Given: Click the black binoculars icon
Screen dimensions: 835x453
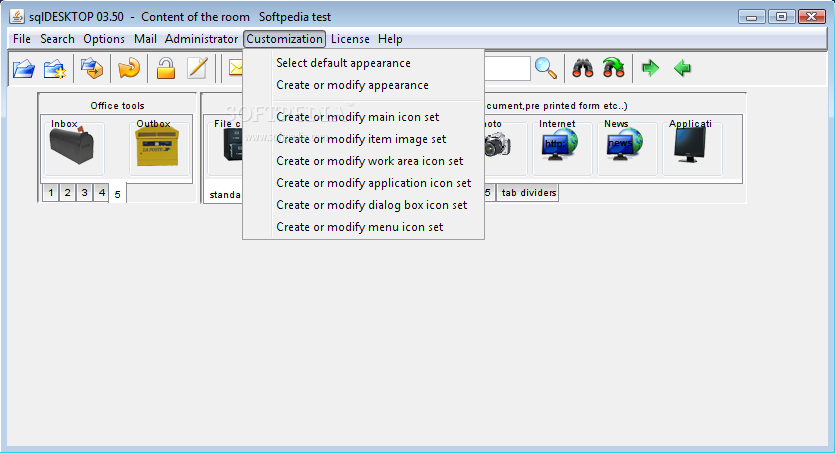Looking at the screenshot, I should click(x=583, y=68).
